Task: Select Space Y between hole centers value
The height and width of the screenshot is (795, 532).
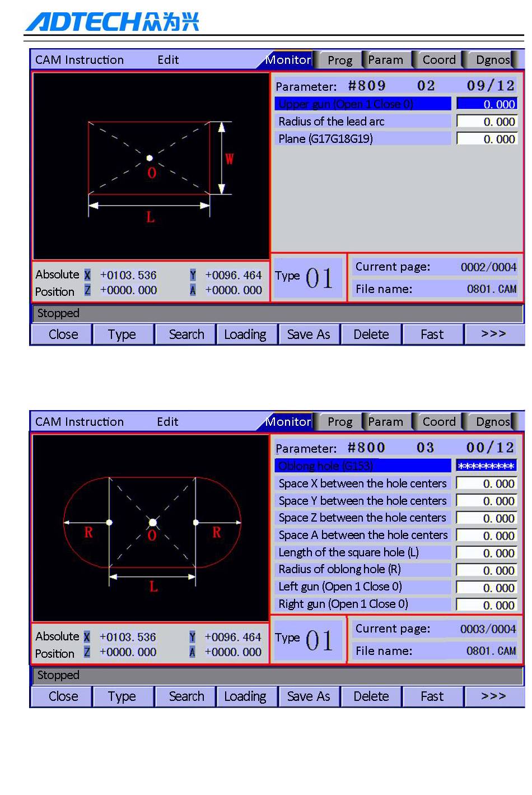Action: tap(487, 501)
